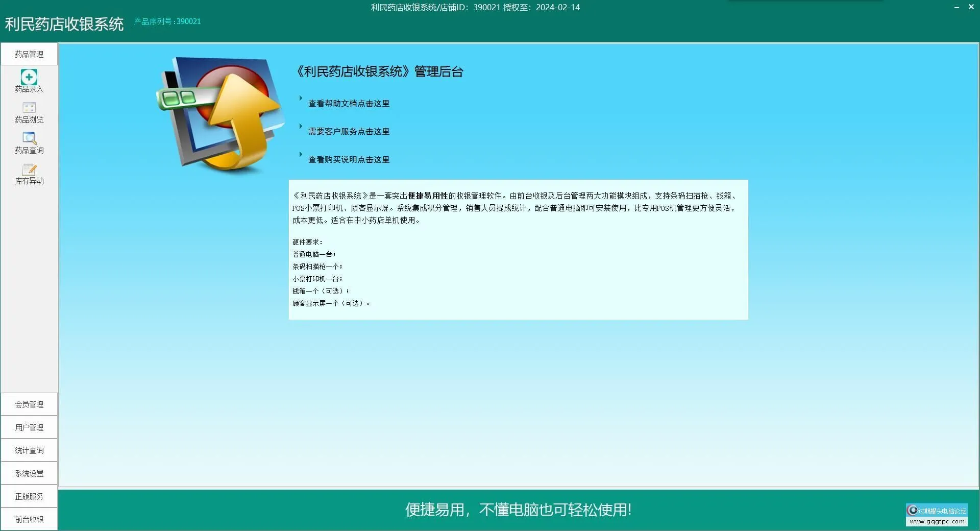Switch to the 药品管理 tab
The width and height of the screenshot is (980, 531).
pyautogui.click(x=29, y=54)
